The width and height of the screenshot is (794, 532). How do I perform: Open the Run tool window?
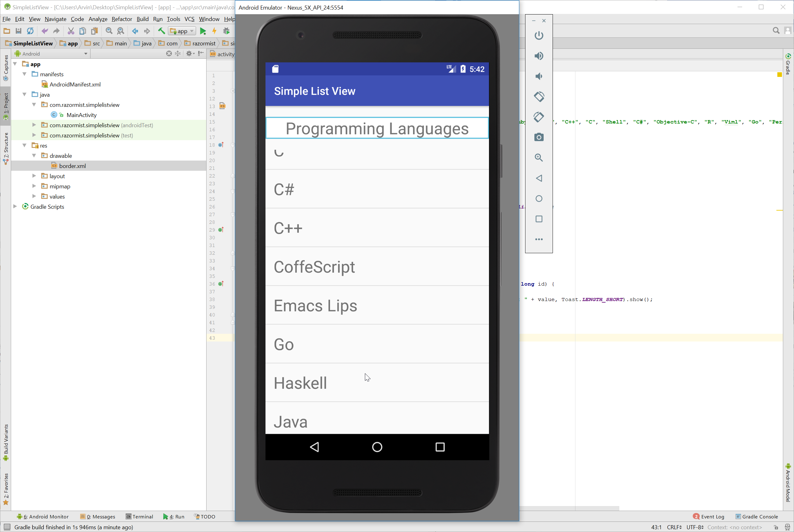coord(174,516)
